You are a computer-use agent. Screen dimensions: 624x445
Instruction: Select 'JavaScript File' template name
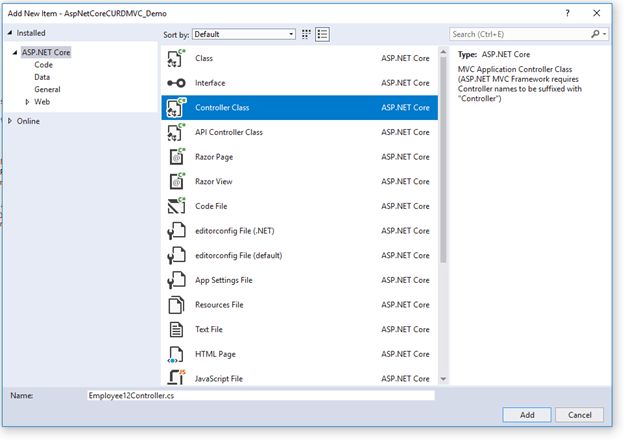tap(219, 379)
